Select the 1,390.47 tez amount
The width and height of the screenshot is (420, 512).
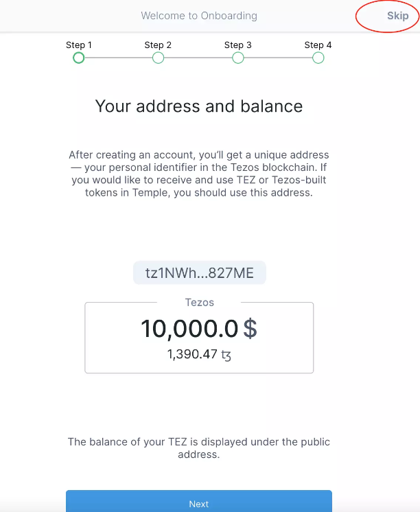pyautogui.click(x=191, y=355)
